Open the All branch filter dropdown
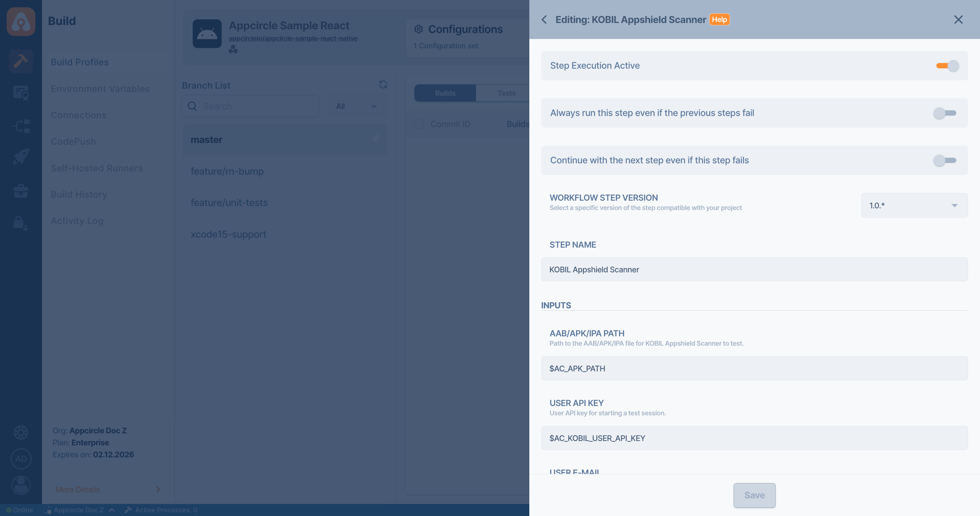This screenshot has height=516, width=980. tap(356, 106)
